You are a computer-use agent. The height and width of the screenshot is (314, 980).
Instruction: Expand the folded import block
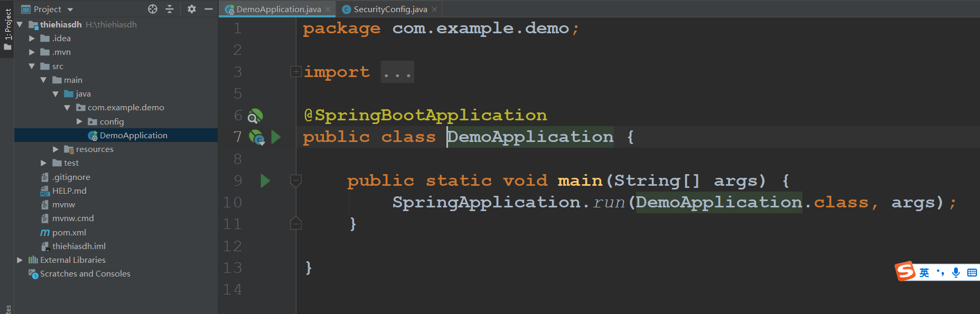(x=296, y=72)
